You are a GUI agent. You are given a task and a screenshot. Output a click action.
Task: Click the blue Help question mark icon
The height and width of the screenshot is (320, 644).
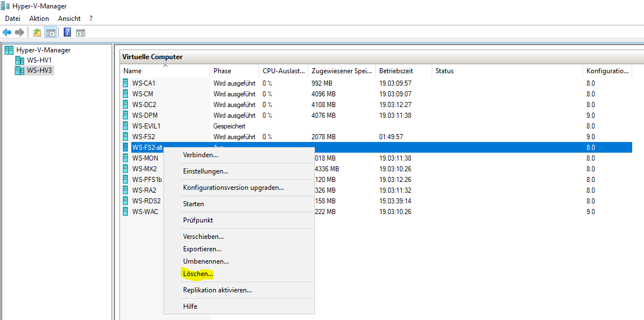click(x=68, y=32)
